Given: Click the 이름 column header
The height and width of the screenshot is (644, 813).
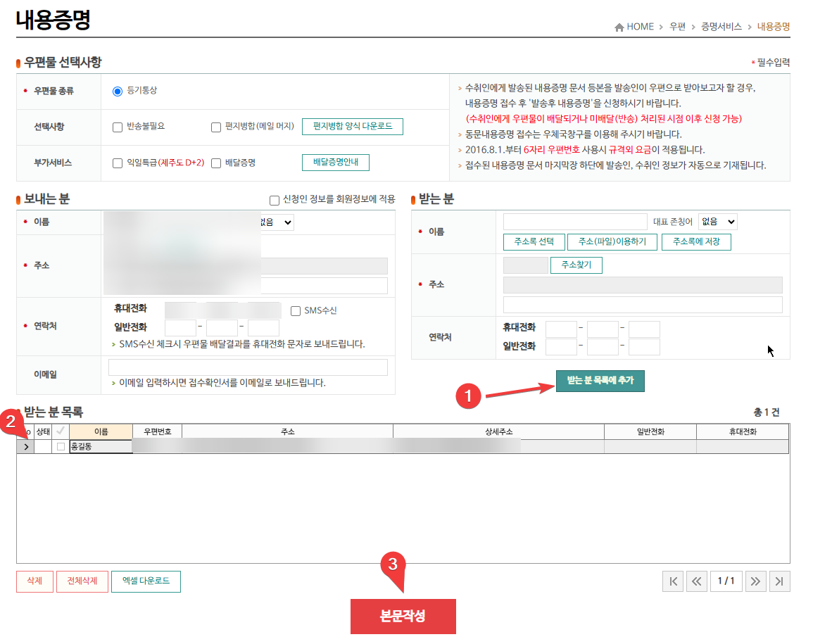Looking at the screenshot, I should [x=101, y=431].
